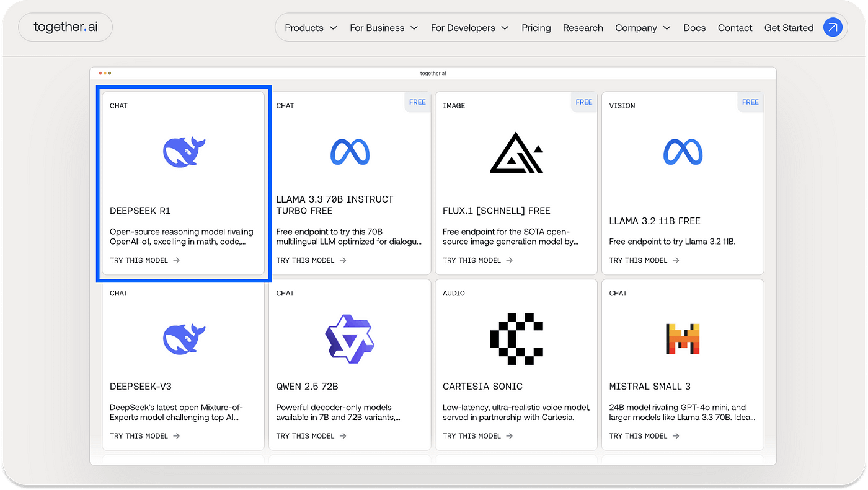The image size is (868, 490).
Task: Click the arrow after Qwen 2.5 Try This Model
Action: pyautogui.click(x=343, y=436)
